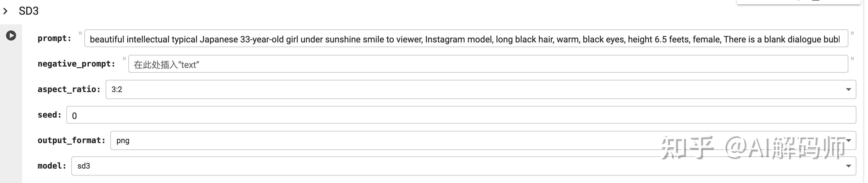This screenshot has height=183, width=868.
Task: Click the seed field label
Action: [49, 115]
